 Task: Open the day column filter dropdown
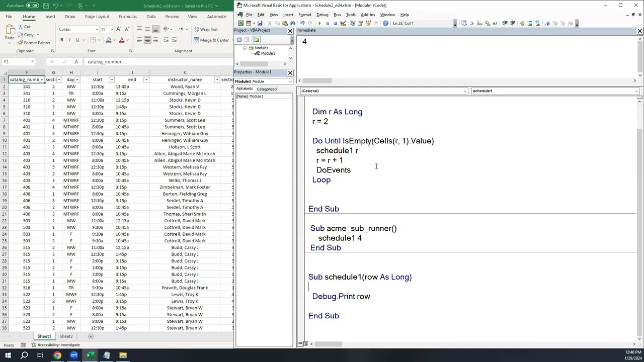pyautogui.click(x=77, y=79)
